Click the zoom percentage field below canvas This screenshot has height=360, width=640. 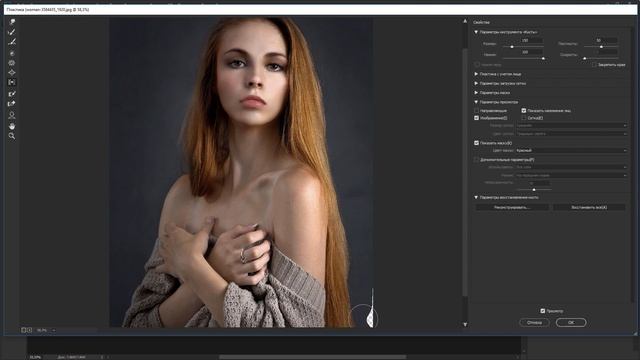pos(42,330)
